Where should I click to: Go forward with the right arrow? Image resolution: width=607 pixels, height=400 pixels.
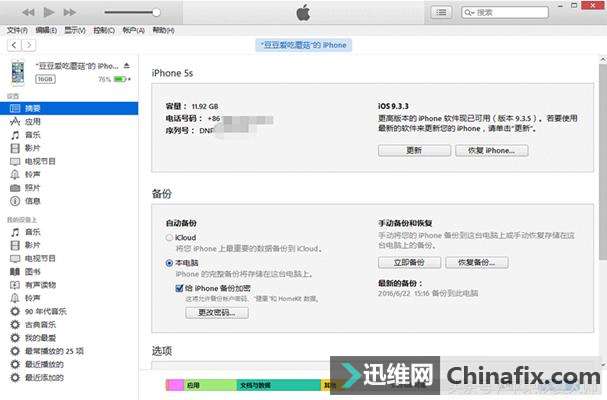[29, 45]
